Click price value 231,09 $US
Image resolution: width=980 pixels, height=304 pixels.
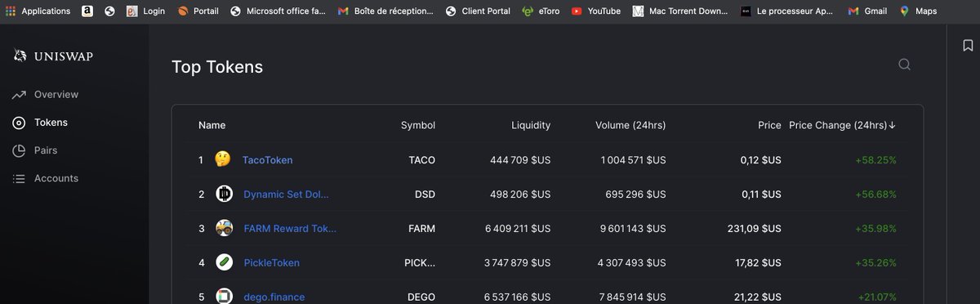pos(755,229)
